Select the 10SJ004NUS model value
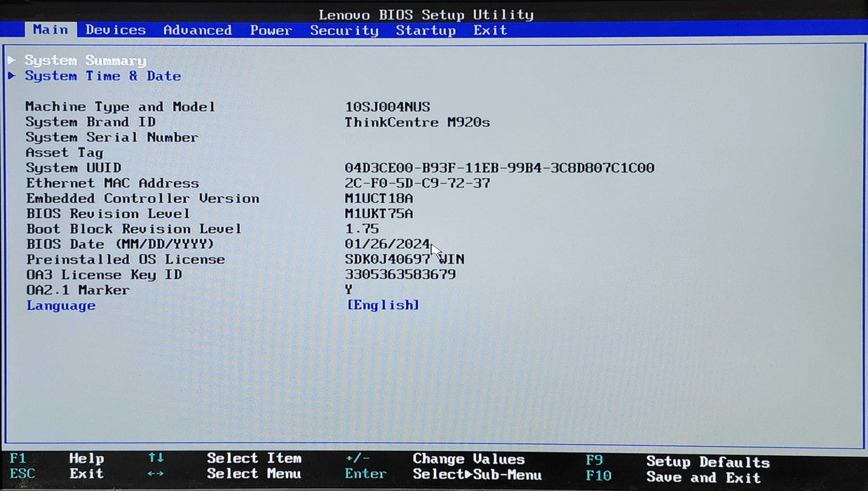Screen dimensions: 868x491 tap(388, 107)
